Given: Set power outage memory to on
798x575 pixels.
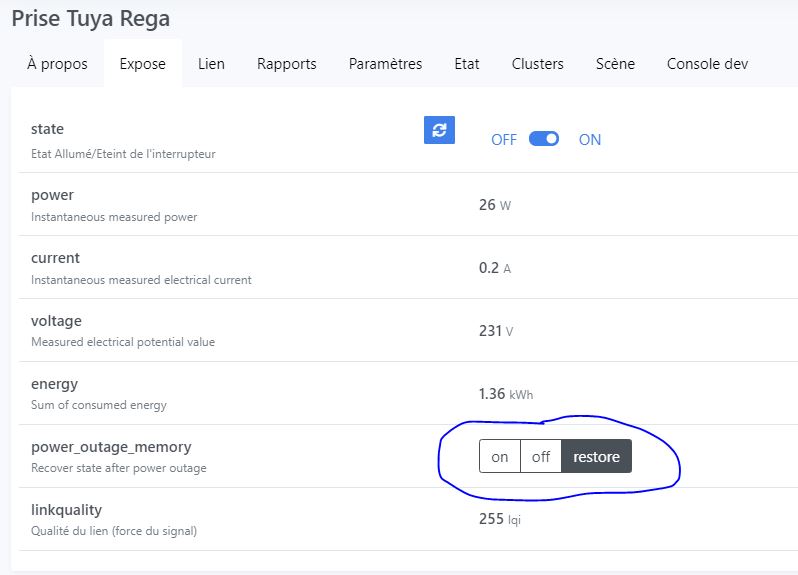Looking at the screenshot, I should pyautogui.click(x=500, y=456).
